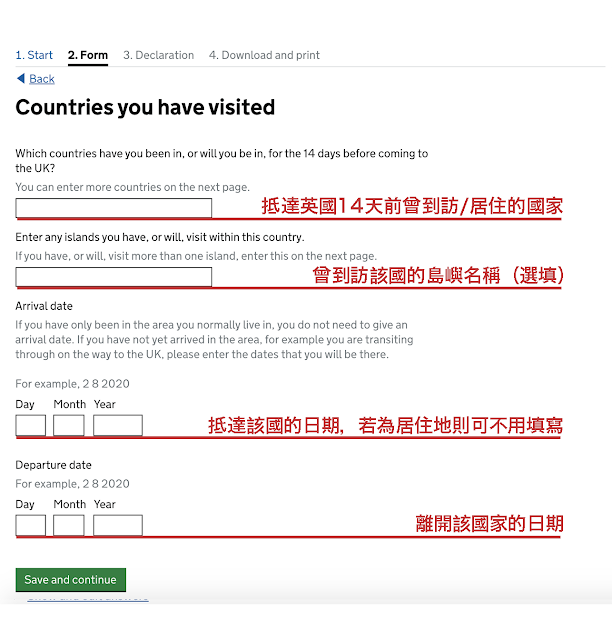Go to the '1. Start' step

tap(34, 55)
